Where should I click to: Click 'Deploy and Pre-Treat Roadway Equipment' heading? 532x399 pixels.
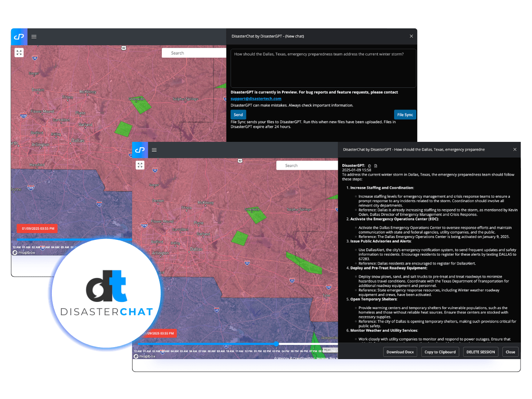389,268
